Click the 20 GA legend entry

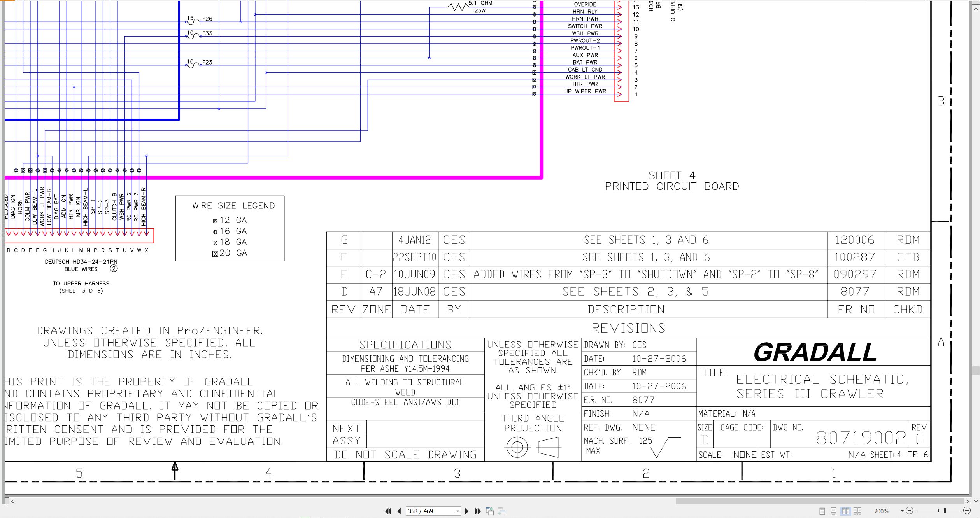pos(230,253)
